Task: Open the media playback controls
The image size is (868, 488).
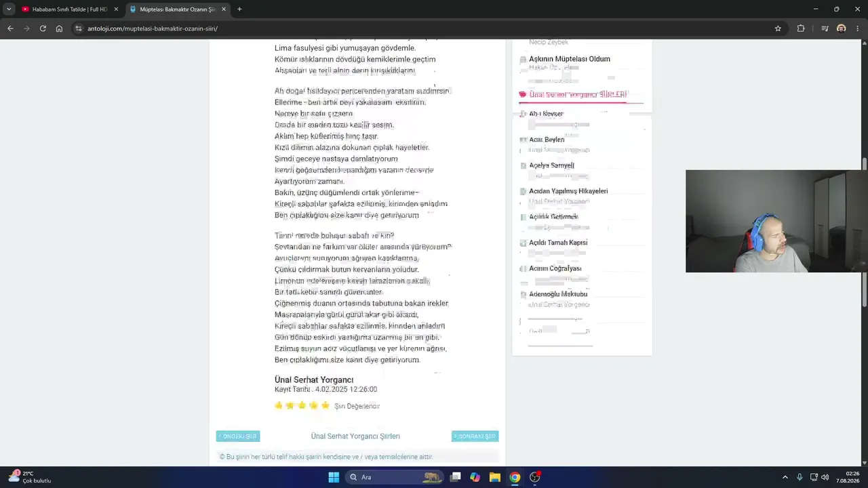Action: click(825, 28)
